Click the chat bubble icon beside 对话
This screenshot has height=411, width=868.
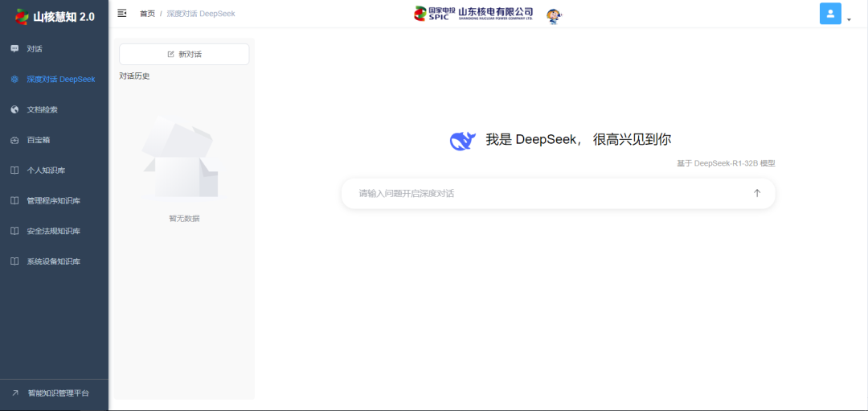pyautogui.click(x=14, y=49)
